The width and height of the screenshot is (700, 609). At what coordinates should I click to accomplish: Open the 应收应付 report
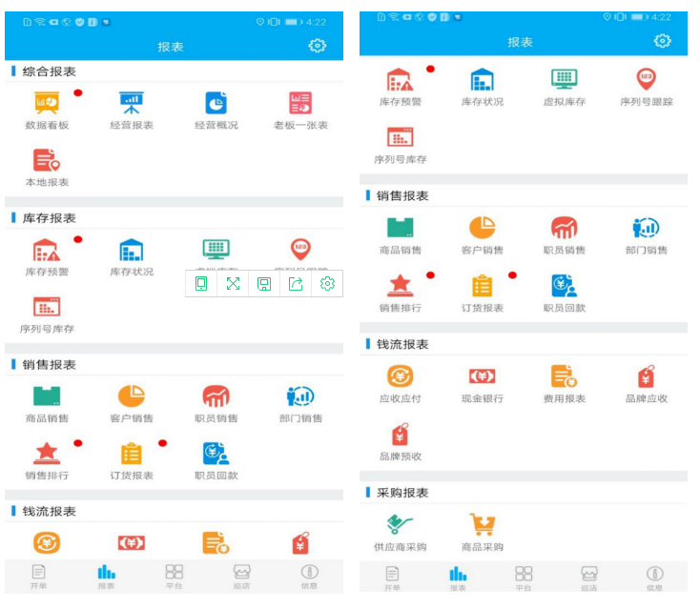click(x=400, y=384)
